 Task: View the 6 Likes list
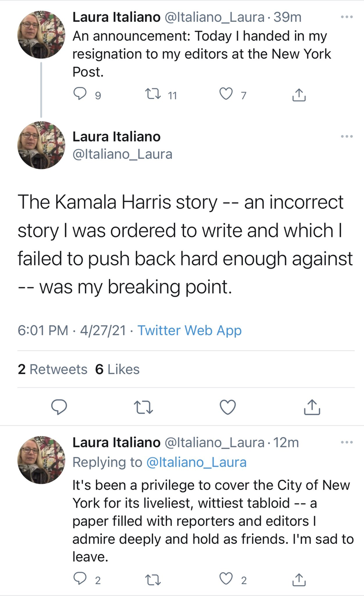117,370
